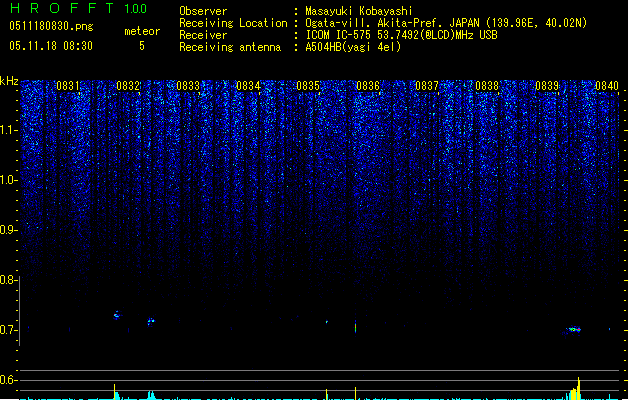Click the HROFFT 1.0.0 title text
The height and width of the screenshot is (400, 629).
click(x=79, y=8)
